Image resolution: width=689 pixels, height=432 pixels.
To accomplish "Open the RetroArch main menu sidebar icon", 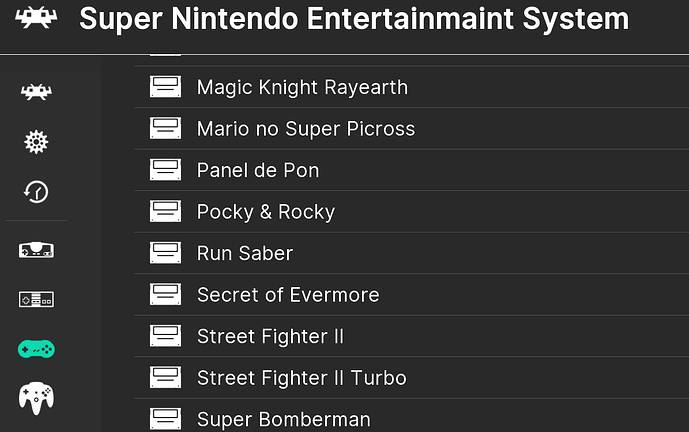I will 36,93.
